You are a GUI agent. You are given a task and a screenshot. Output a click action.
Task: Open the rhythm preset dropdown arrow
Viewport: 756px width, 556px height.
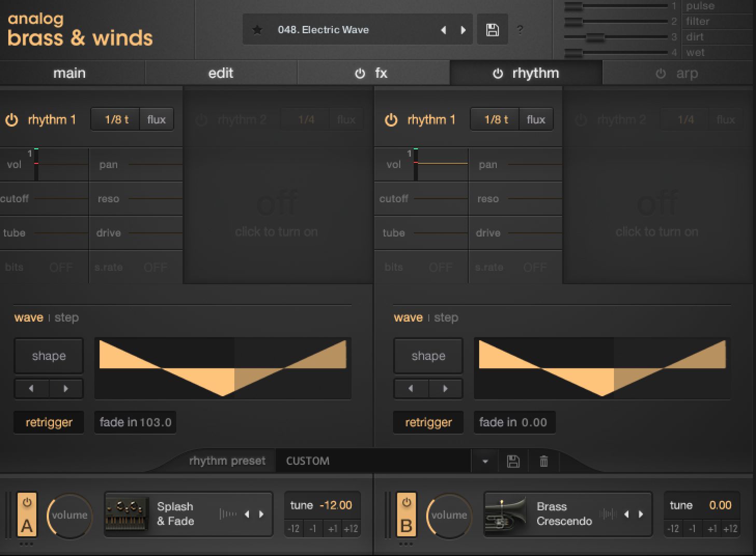coord(485,461)
